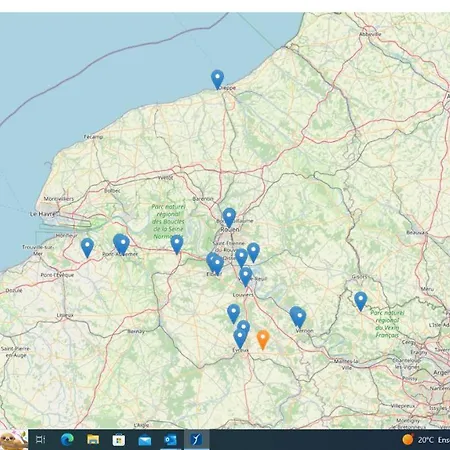Viewport: 450px width, 450px height.
Task: Click the blue marker at Dieppe
Action: point(217,79)
